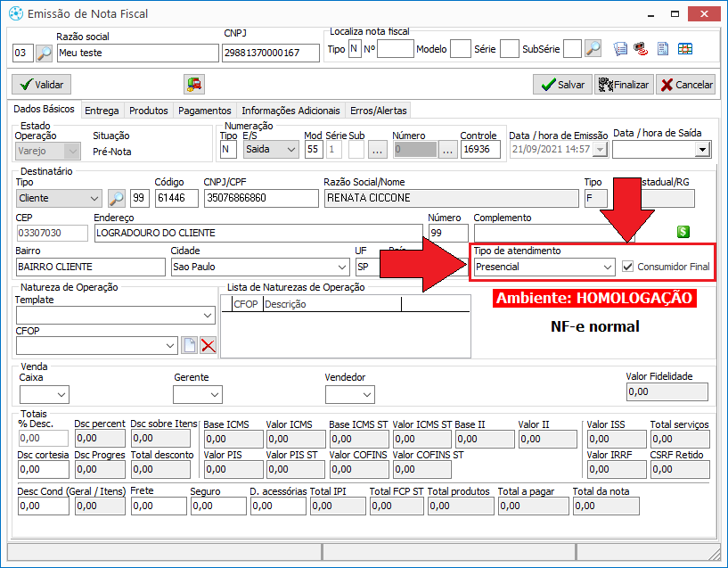
Task: Open the Cidade Sao Paulo dropdown
Action: (x=341, y=267)
